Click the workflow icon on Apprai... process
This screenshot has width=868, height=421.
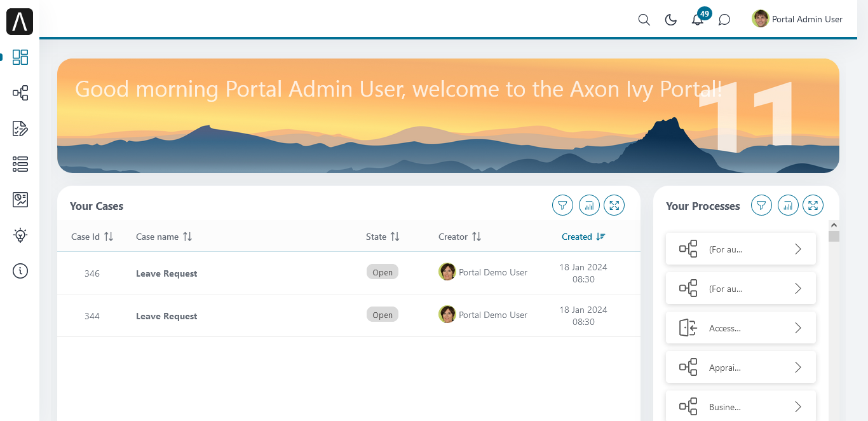[688, 368]
